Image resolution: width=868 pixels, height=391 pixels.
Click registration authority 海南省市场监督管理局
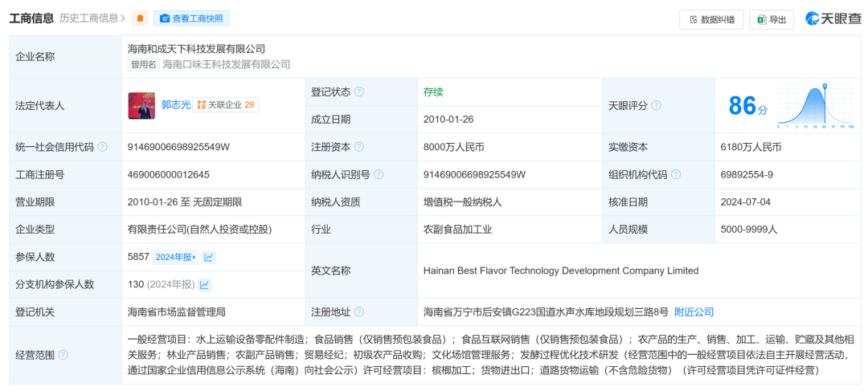pyautogui.click(x=176, y=312)
